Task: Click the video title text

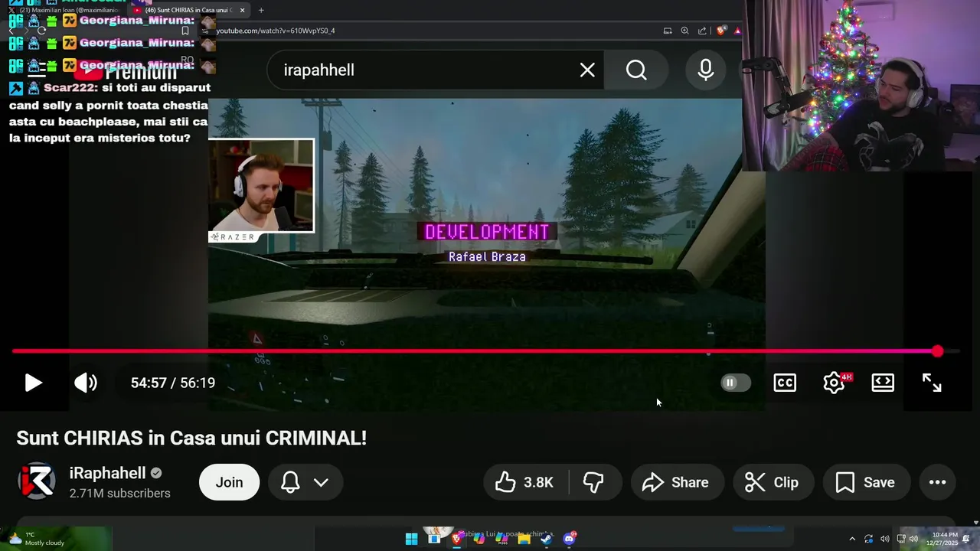Action: [x=191, y=438]
